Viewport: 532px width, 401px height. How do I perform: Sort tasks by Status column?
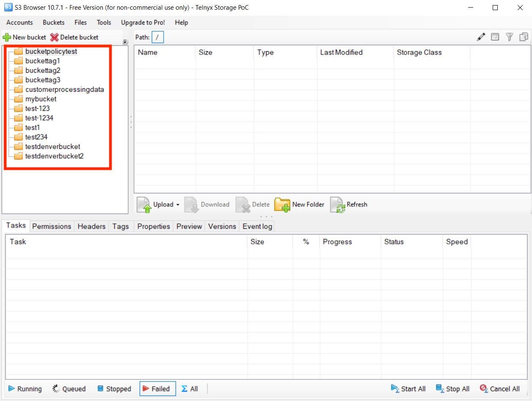[x=412, y=242]
